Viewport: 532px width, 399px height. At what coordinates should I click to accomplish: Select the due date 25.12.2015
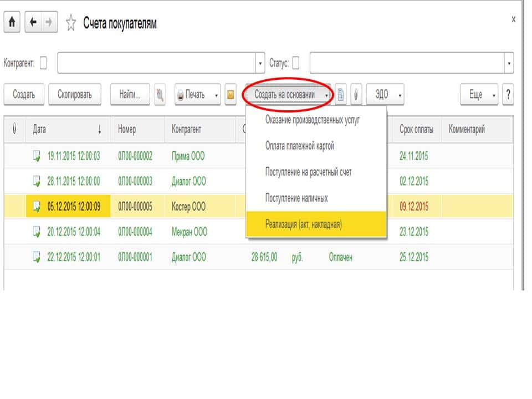point(413,257)
